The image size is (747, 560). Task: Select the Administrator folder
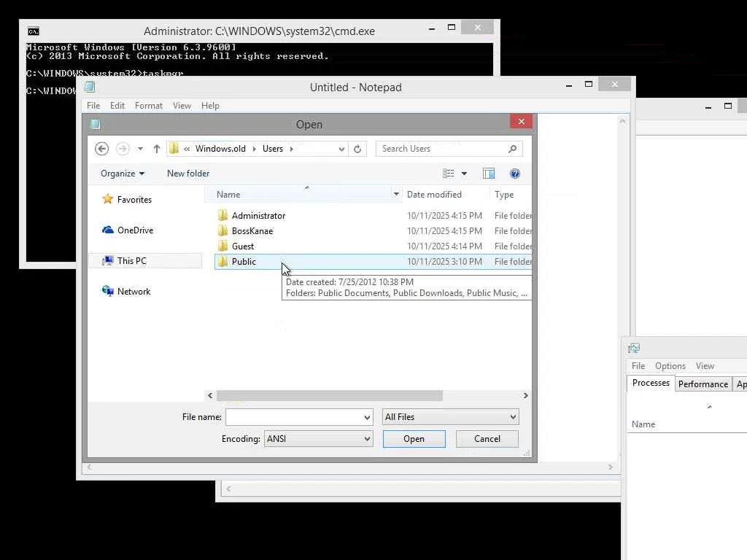tap(259, 216)
